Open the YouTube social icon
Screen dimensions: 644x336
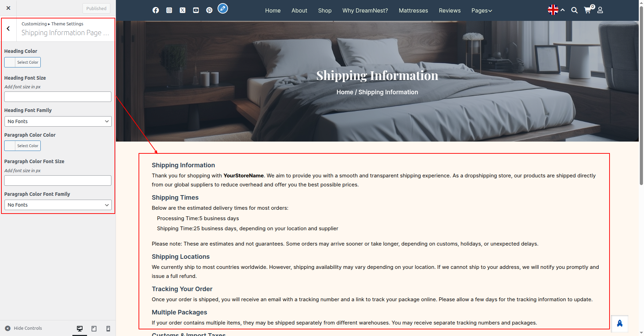click(x=196, y=10)
